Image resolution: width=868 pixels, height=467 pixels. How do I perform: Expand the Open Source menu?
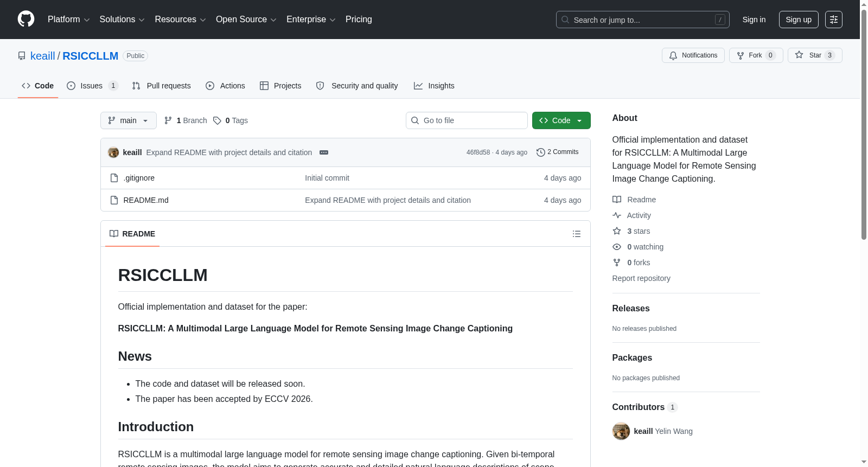246,20
